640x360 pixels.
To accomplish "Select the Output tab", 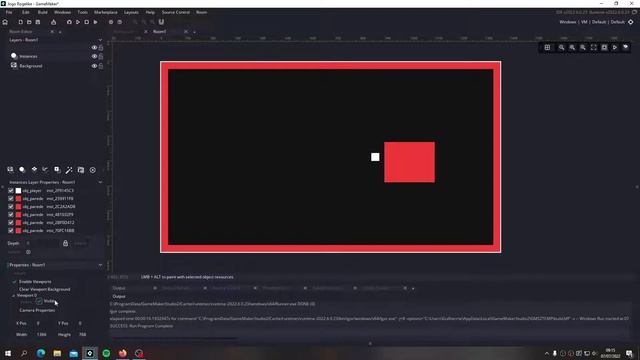I will (x=119, y=288).
